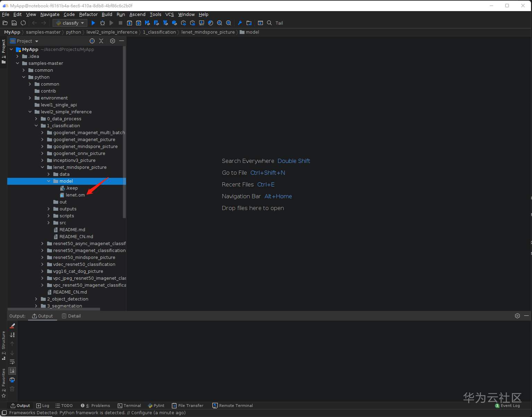Toggle the Favorites side tool window tab

[x=3, y=383]
